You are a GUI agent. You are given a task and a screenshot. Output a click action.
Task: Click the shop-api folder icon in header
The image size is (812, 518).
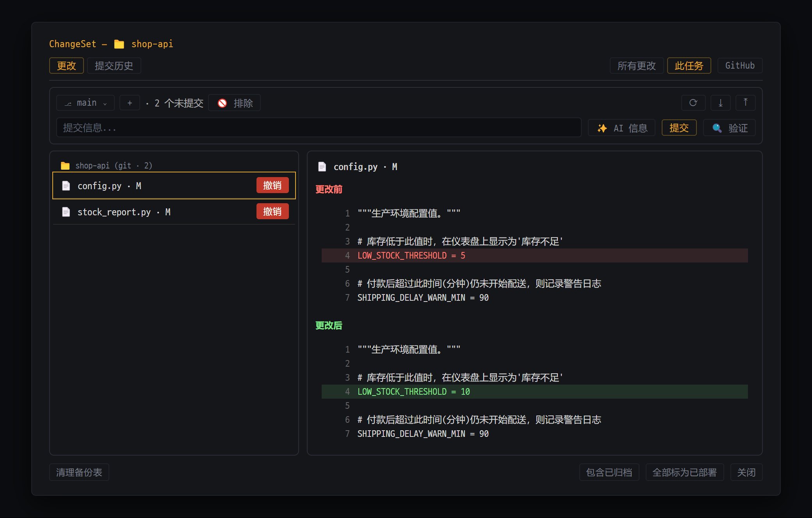tap(119, 44)
